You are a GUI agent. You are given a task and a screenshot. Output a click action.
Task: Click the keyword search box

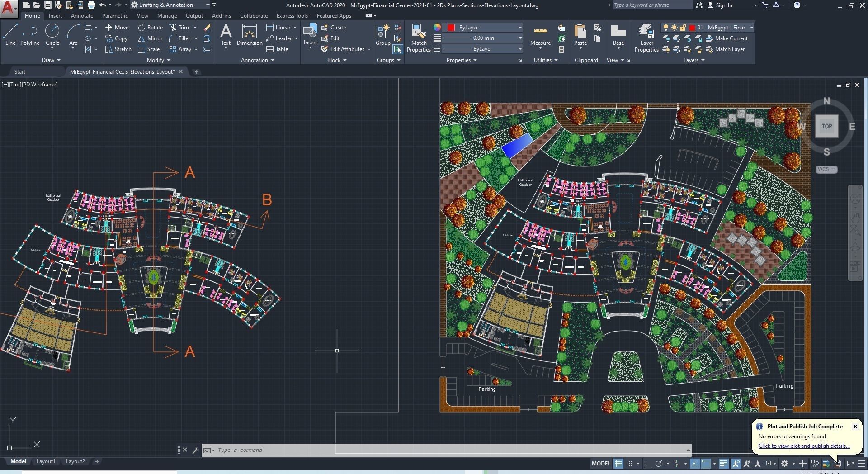652,5
